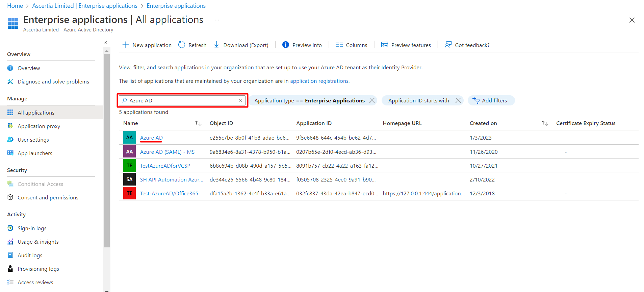Image resolution: width=644 pixels, height=292 pixels.
Task: Click the purple AA avatar tile
Action: pos(129,152)
